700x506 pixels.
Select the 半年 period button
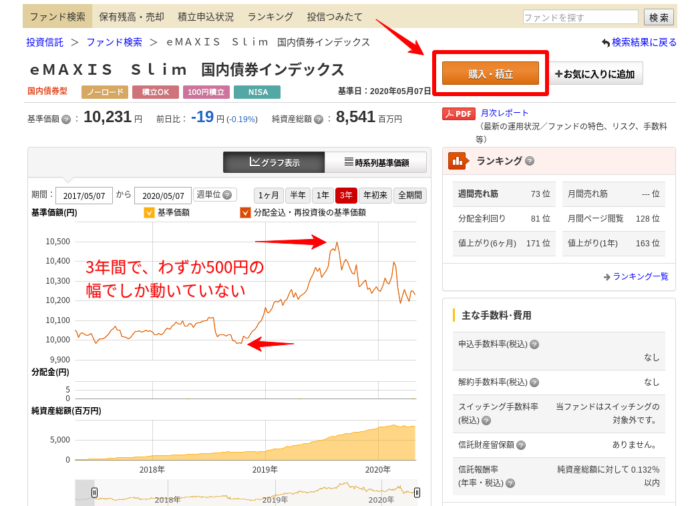coord(298,195)
